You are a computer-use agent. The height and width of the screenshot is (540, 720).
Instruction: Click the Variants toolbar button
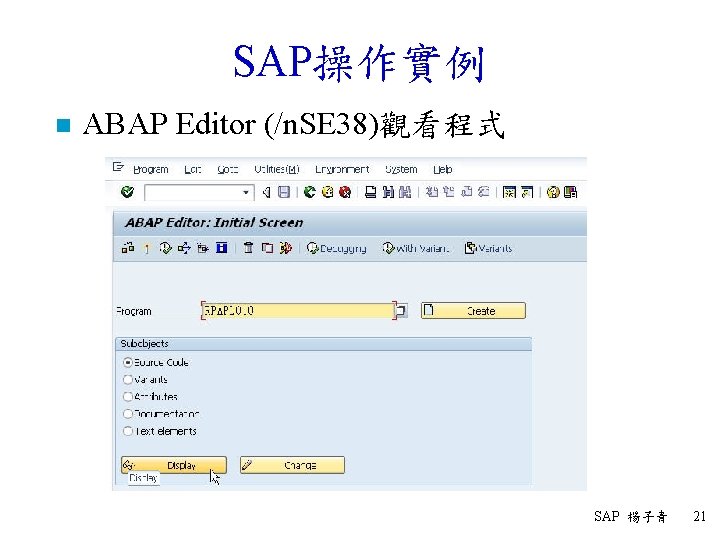pos(489,248)
